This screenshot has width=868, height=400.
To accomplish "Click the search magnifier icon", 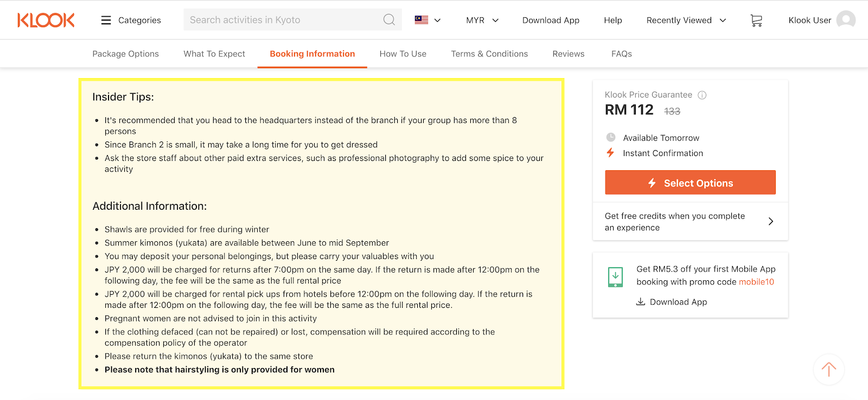I will coord(389,20).
